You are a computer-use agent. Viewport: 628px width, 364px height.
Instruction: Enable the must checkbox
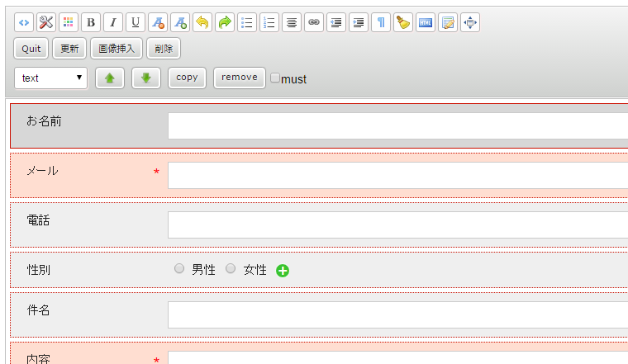[x=275, y=78]
